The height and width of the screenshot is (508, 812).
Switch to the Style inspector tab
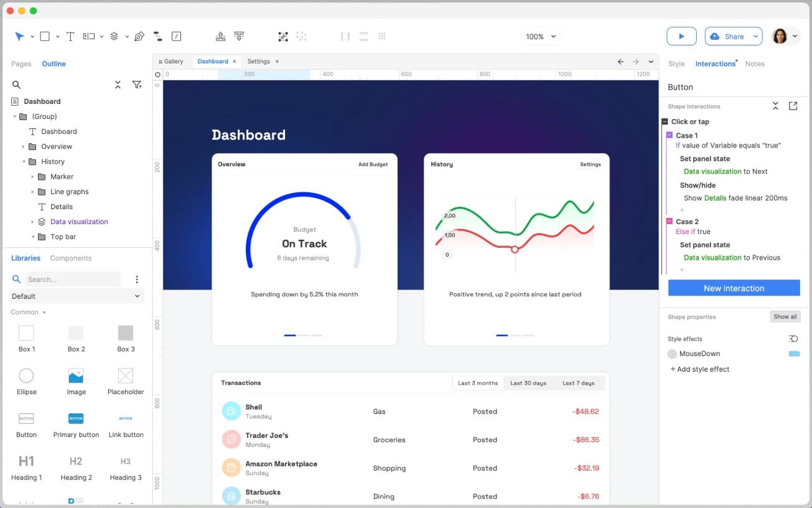click(x=676, y=63)
